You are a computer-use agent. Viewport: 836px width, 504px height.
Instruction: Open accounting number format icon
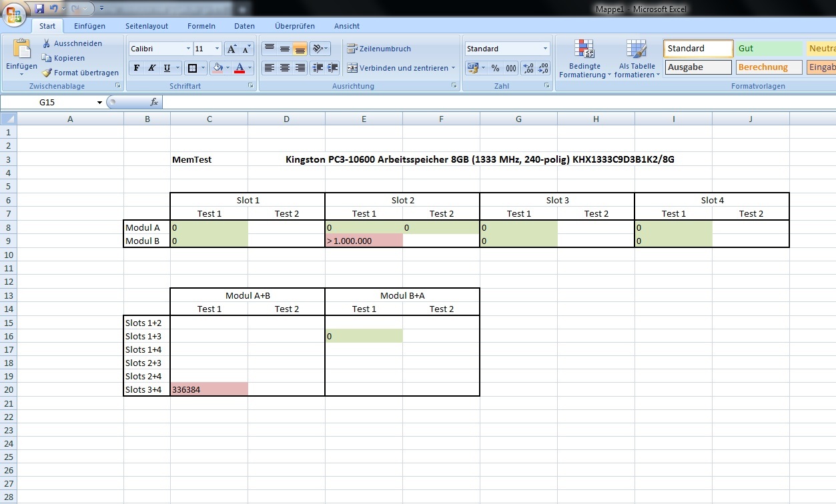point(472,68)
